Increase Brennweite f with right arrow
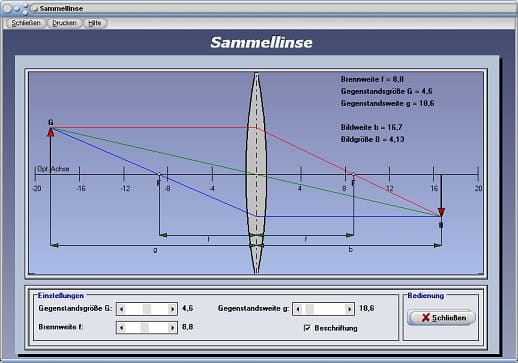 point(172,328)
